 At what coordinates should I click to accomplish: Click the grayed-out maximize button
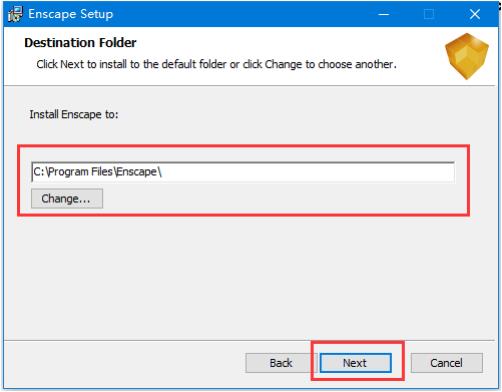pos(429,14)
